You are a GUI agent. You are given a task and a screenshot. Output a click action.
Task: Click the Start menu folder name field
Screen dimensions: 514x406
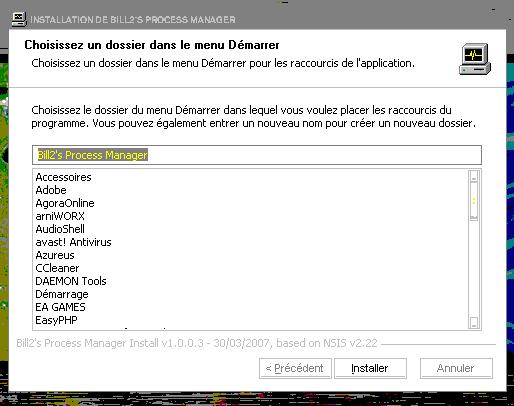[257, 155]
